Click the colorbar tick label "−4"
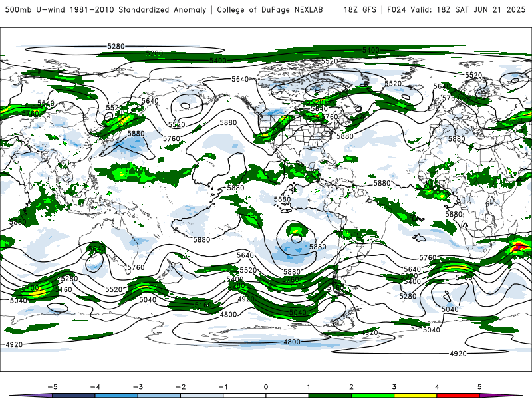This screenshot has height=399, width=532. point(95,387)
